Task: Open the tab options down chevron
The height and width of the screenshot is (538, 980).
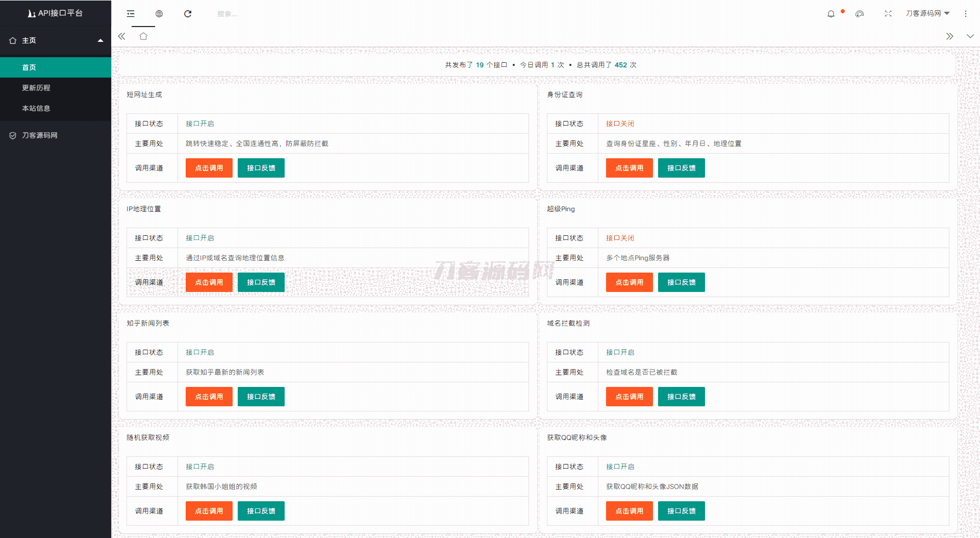Action: (970, 36)
